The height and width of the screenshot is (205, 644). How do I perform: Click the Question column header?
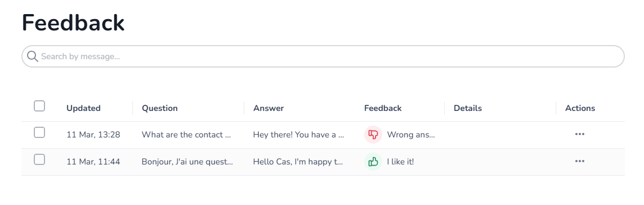(x=160, y=109)
